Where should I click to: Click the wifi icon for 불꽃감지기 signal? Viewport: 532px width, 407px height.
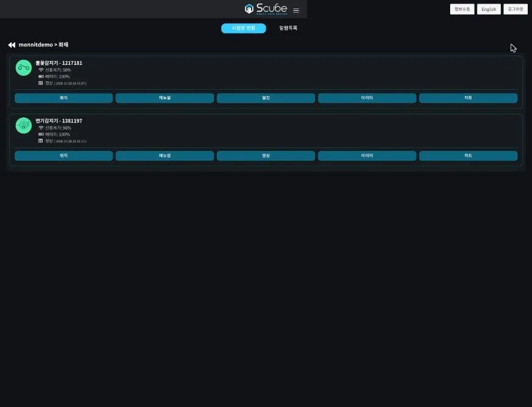click(41, 70)
